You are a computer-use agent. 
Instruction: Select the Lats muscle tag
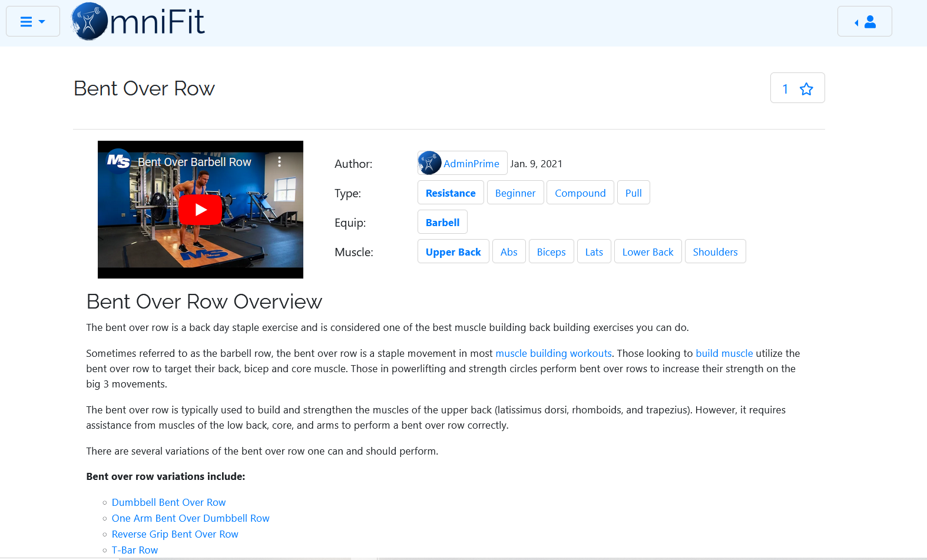pyautogui.click(x=594, y=251)
